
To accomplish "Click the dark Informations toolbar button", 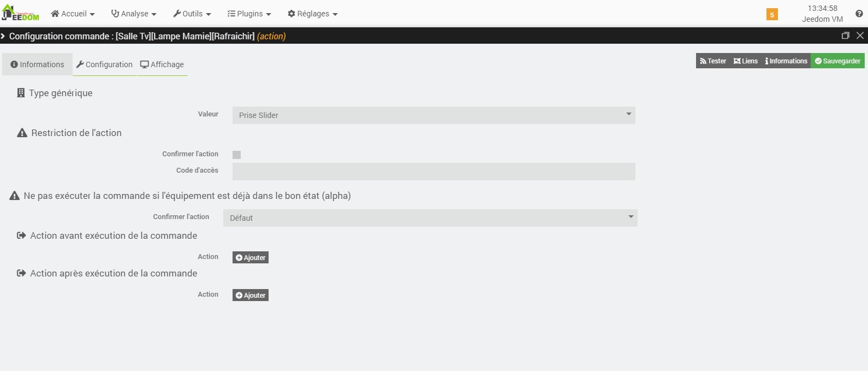I will [786, 61].
